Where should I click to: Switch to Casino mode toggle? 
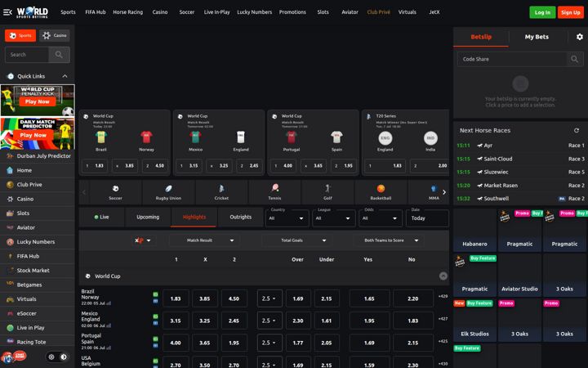pyautogui.click(x=55, y=35)
